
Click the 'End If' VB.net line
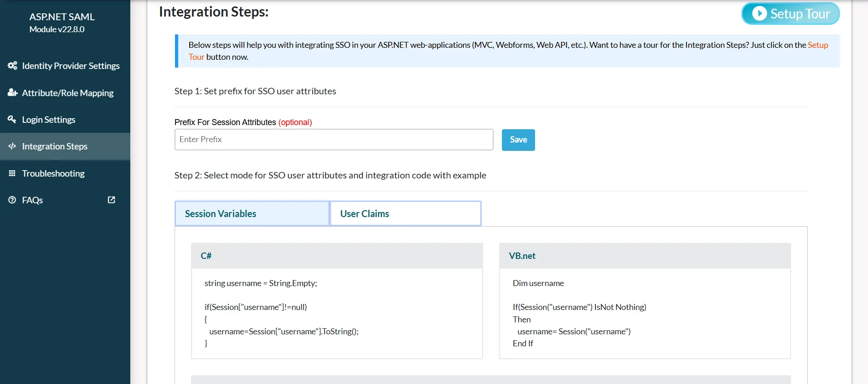523,344
